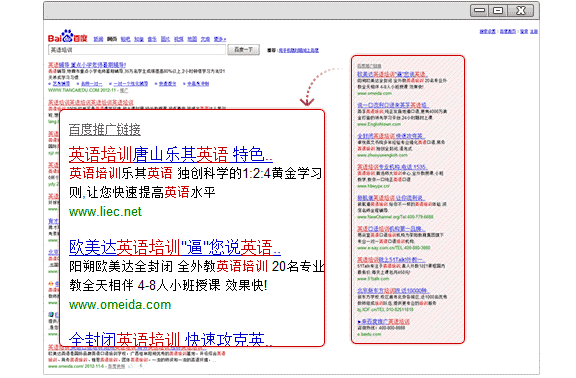This screenshot has height=378, width=576.
Task: Click sidebar URL www.zhuoyuenglish.com
Action: click(382, 155)
